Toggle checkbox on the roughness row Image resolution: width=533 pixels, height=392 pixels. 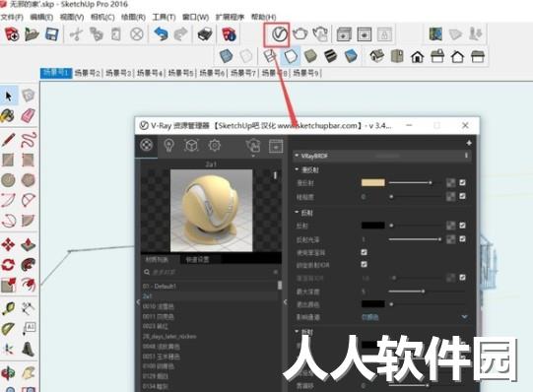coord(462,196)
